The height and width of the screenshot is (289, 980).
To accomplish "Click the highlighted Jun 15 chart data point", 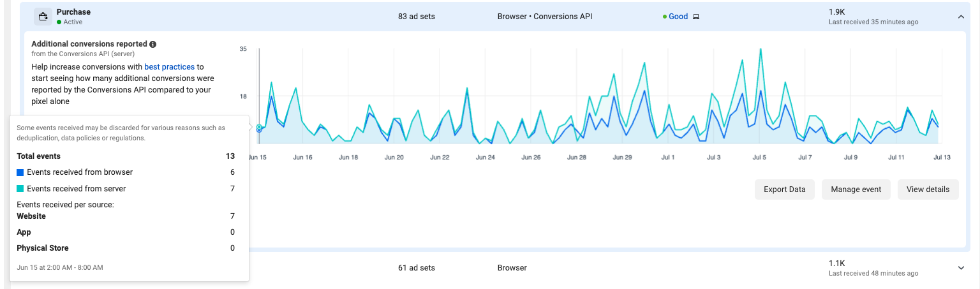I will [x=259, y=128].
